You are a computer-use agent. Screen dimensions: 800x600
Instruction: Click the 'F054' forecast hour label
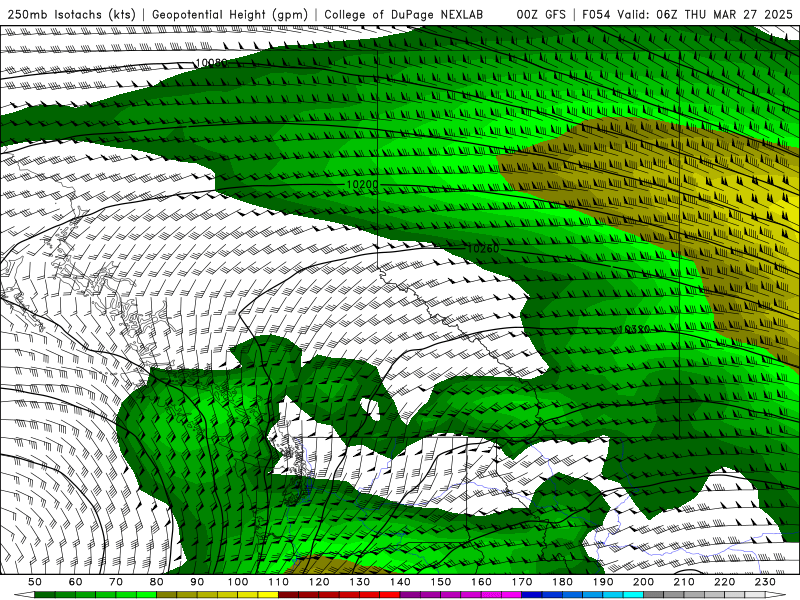click(596, 14)
